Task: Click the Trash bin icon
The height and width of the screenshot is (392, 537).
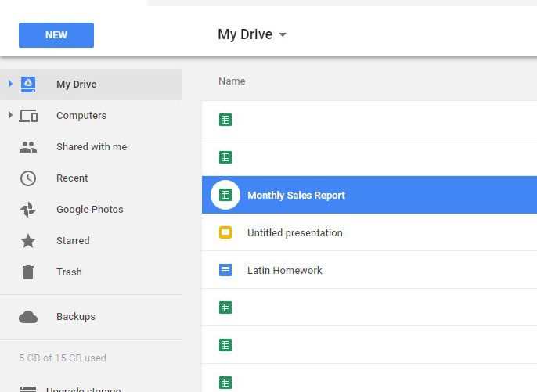Action: (x=28, y=272)
